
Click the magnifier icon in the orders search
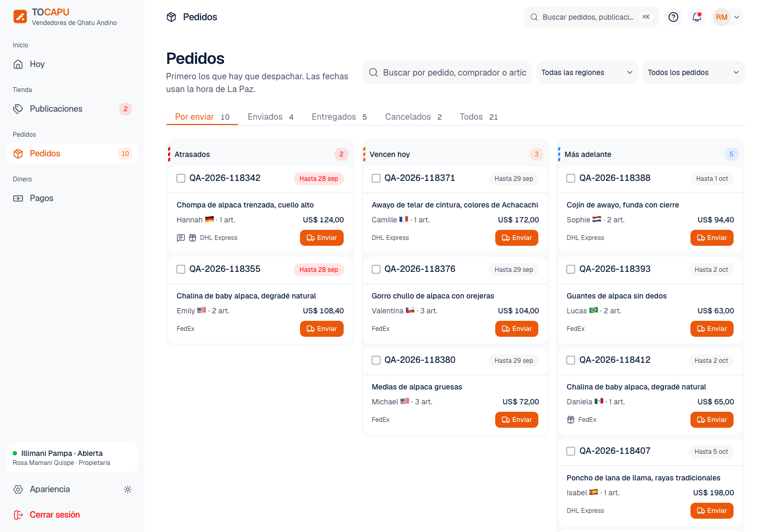(x=373, y=72)
